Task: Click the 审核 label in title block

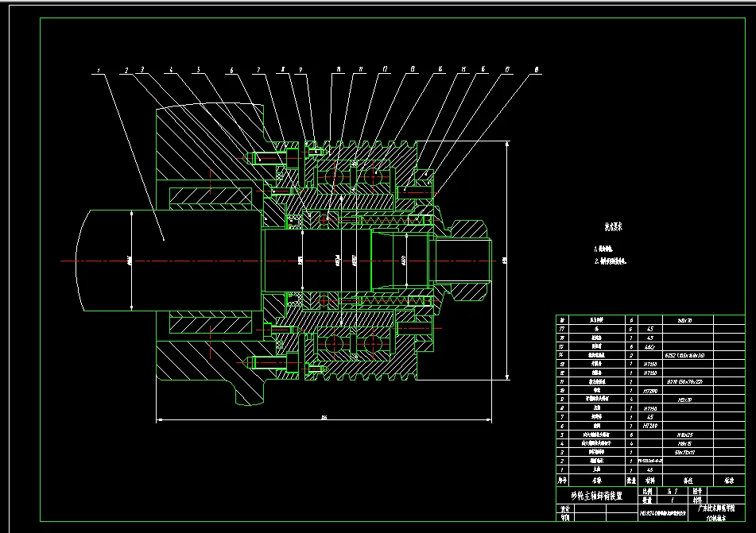Action: pyautogui.click(x=565, y=518)
